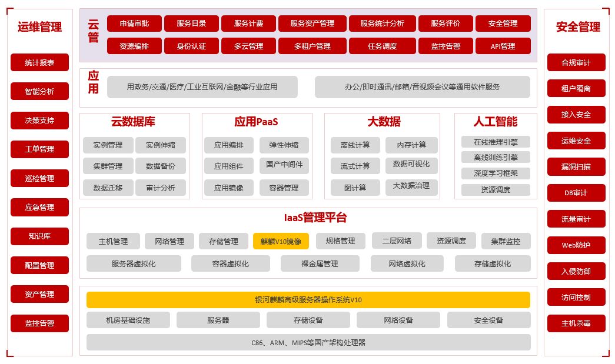
Task: Click the C86、ARM、MIPS等国产架构处理器 bar
Action: pos(308,343)
